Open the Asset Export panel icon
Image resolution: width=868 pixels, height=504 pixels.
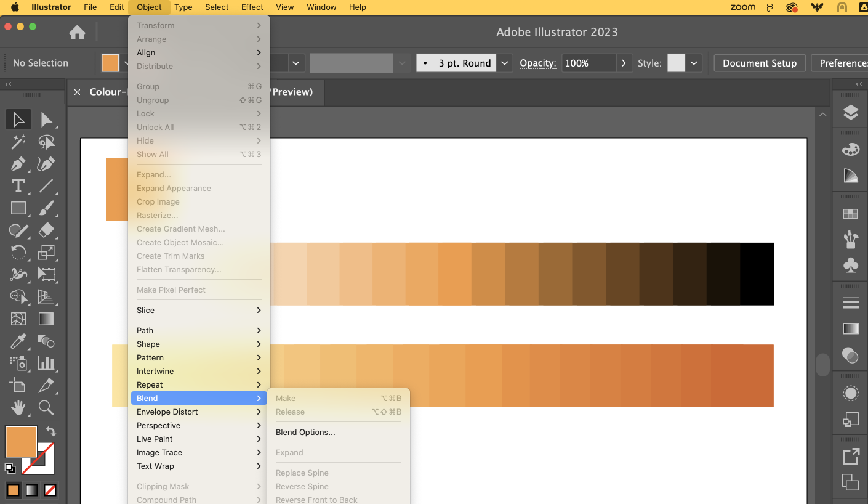tap(850, 457)
